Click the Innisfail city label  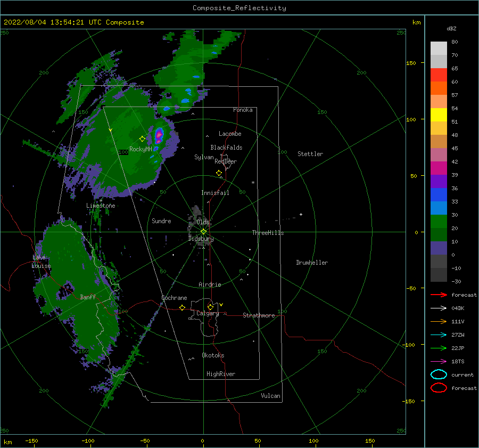pyautogui.click(x=215, y=193)
